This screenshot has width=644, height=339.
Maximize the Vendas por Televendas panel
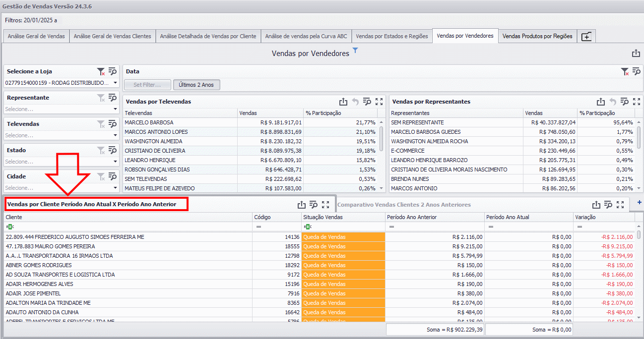(379, 102)
